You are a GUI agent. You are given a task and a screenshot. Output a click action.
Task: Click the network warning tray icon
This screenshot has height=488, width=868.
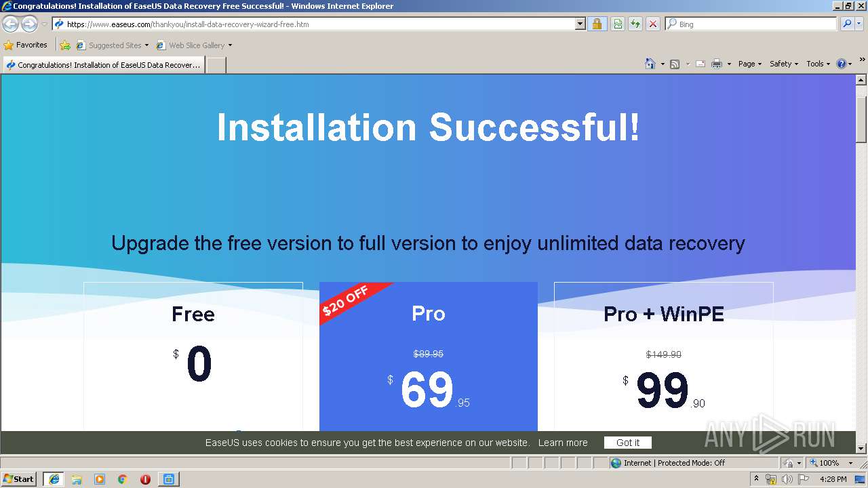tap(771, 479)
